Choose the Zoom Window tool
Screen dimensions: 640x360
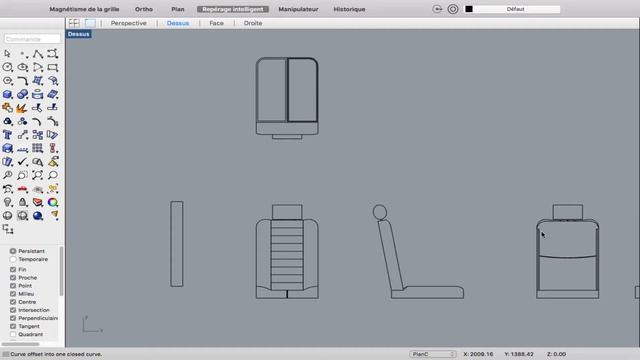tap(23, 175)
